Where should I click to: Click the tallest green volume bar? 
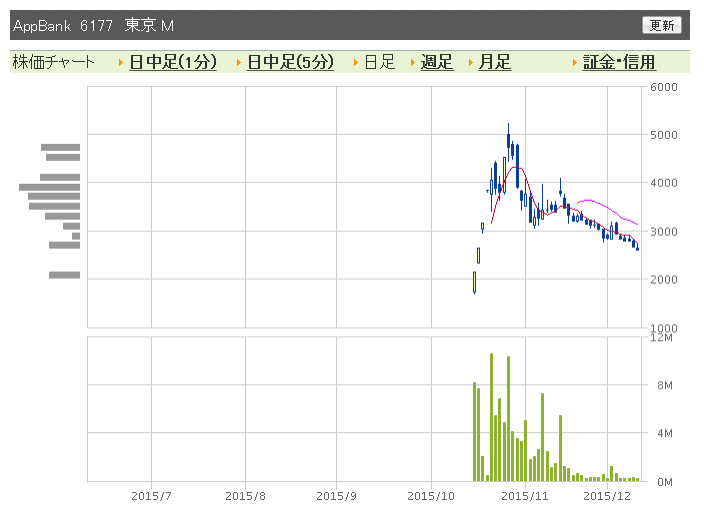point(491,417)
